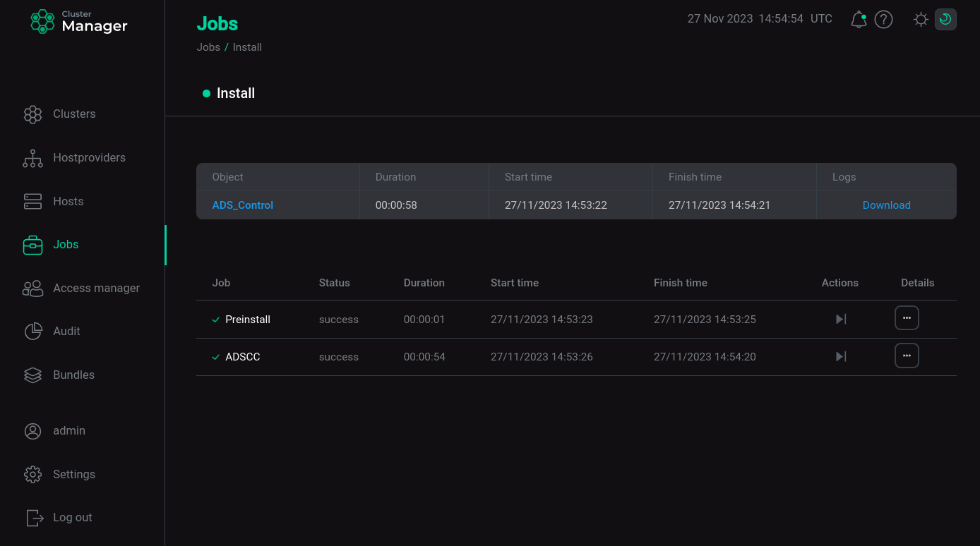980x546 pixels.
Task: Click the Jobs breadcrumb link
Action: (x=208, y=47)
